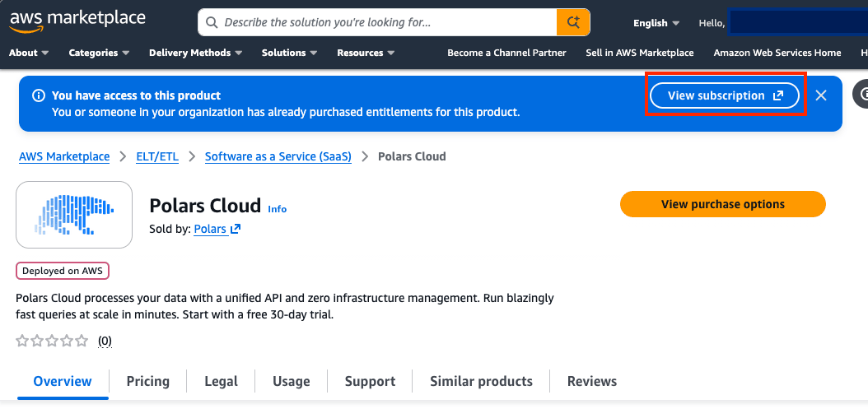Click the magnifier icon in the search box
The height and width of the screenshot is (409, 868).
(x=212, y=23)
